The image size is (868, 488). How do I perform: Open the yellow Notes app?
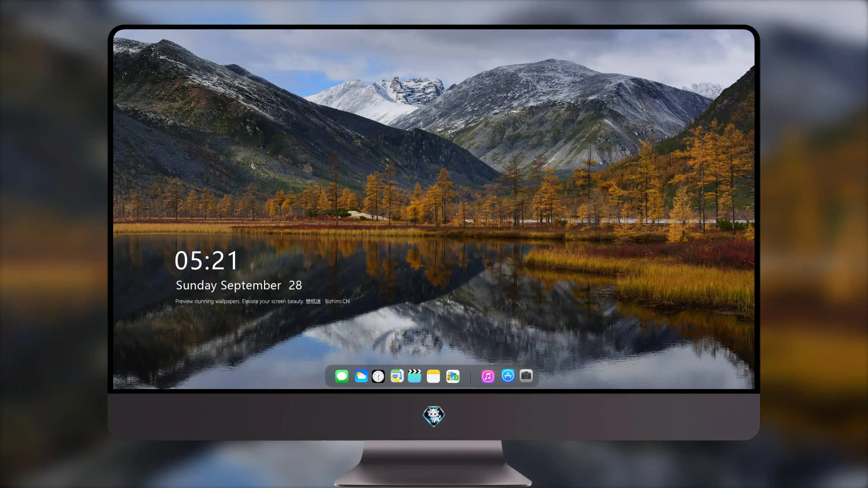[433, 376]
